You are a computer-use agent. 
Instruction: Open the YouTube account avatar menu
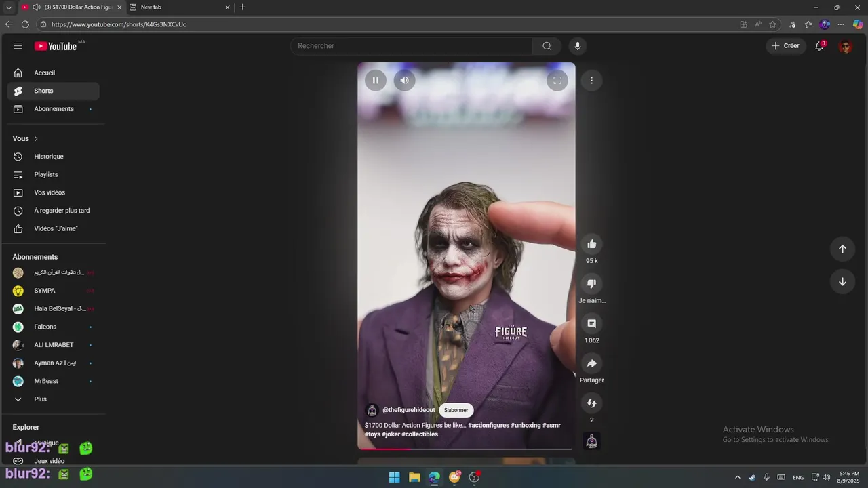[845, 46]
